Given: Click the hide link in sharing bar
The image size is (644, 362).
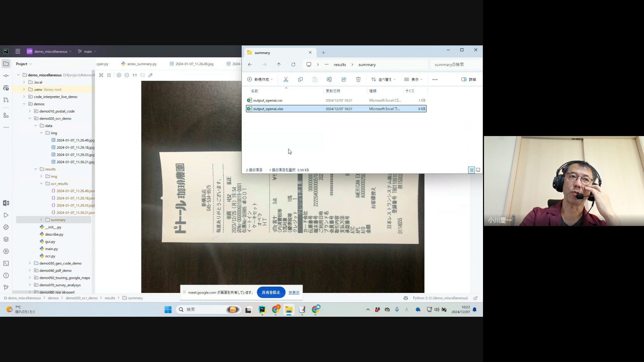Looking at the screenshot, I should pyautogui.click(x=294, y=293).
